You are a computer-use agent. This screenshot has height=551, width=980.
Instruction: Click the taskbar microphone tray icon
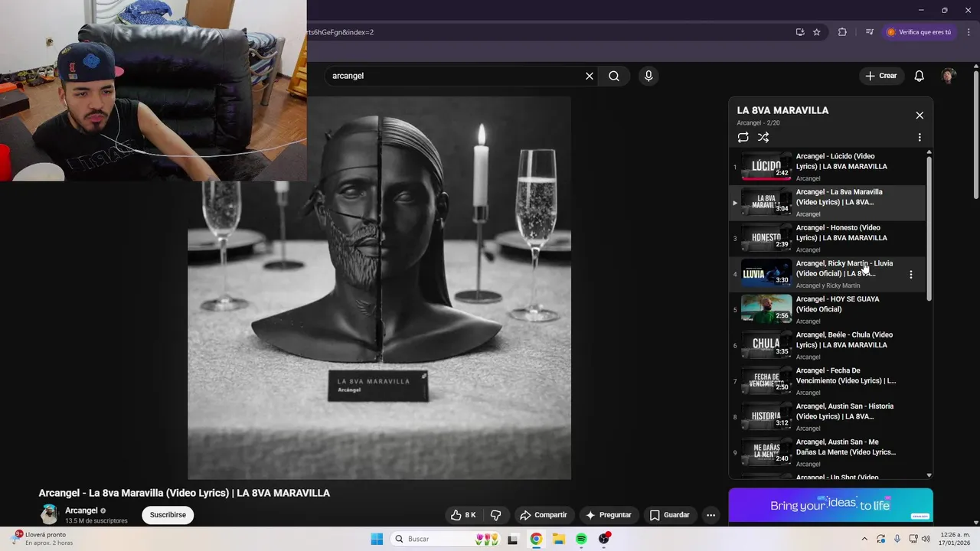[897, 539]
